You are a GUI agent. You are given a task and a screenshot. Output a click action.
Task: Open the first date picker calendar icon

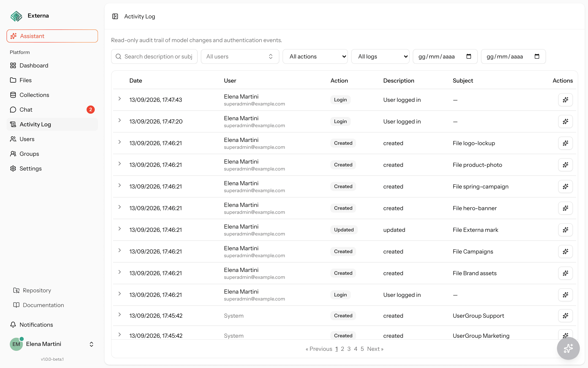coord(469,56)
